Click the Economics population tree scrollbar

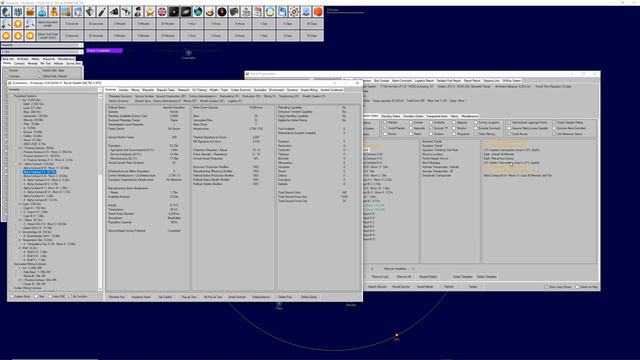click(x=100, y=192)
